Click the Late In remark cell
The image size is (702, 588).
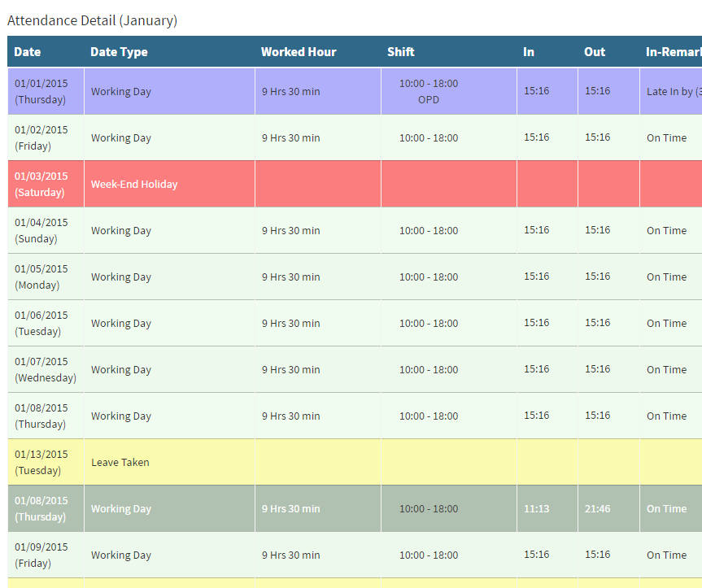pos(672,92)
